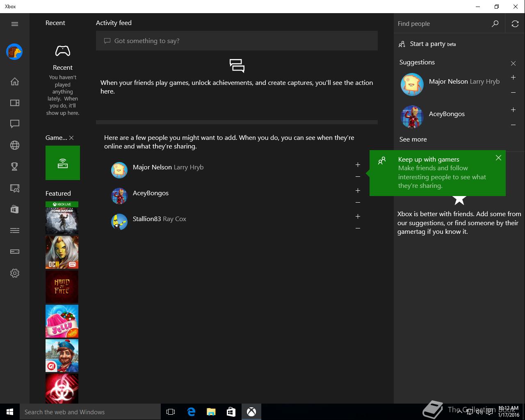Launch Microsoft Edge from taskbar
525x420 pixels.
click(191, 412)
